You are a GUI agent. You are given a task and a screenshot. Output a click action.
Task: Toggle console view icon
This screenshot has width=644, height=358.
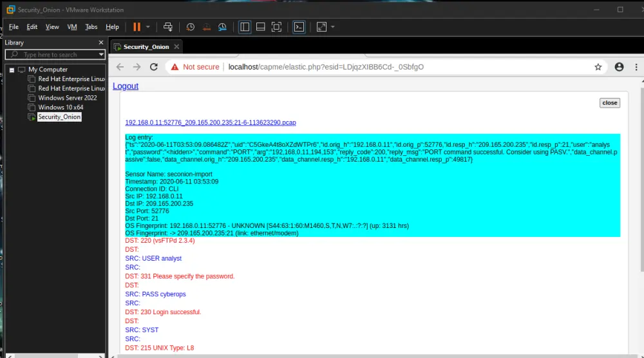[299, 27]
